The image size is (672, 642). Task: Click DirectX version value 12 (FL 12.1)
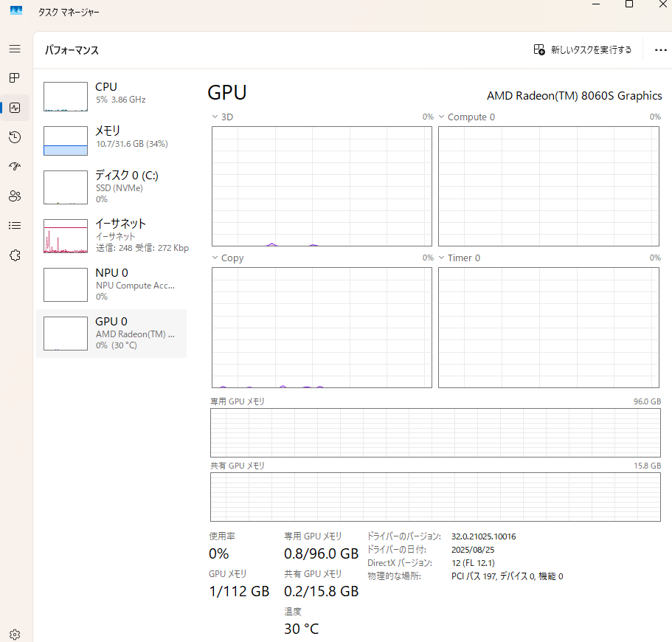pos(473,563)
